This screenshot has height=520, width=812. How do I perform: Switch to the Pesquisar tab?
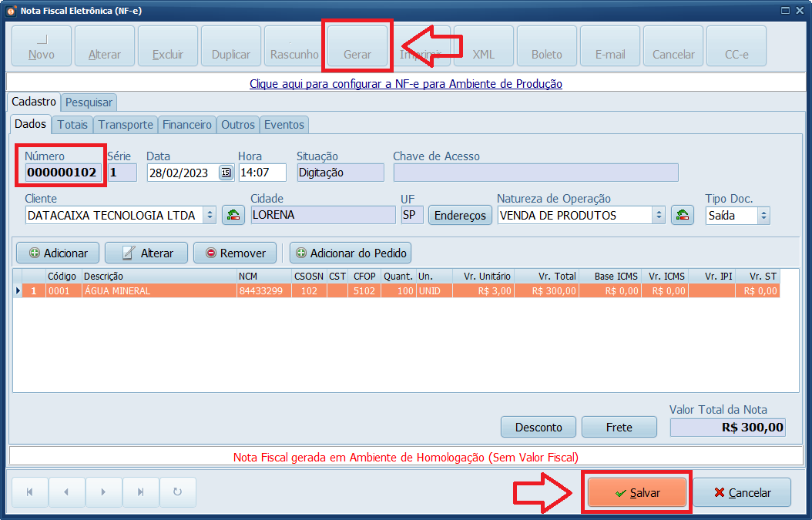pyautogui.click(x=88, y=102)
